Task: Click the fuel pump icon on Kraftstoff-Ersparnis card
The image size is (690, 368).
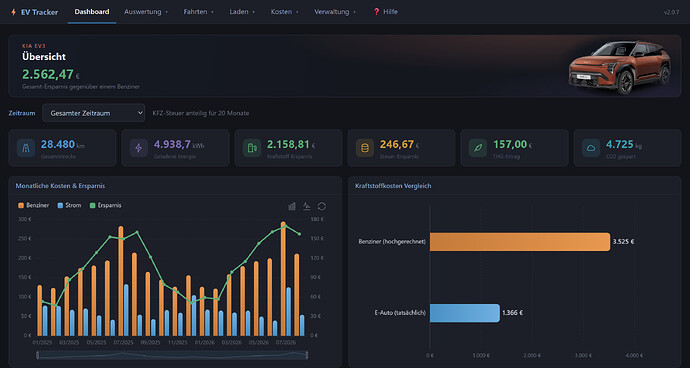Action: [252, 148]
